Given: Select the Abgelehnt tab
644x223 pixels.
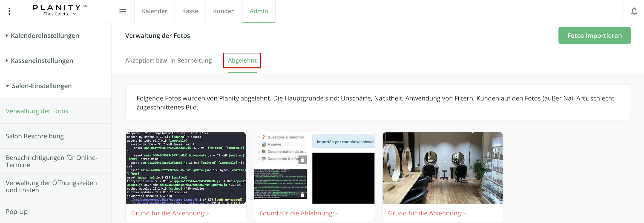Looking at the screenshot, I should tap(242, 60).
